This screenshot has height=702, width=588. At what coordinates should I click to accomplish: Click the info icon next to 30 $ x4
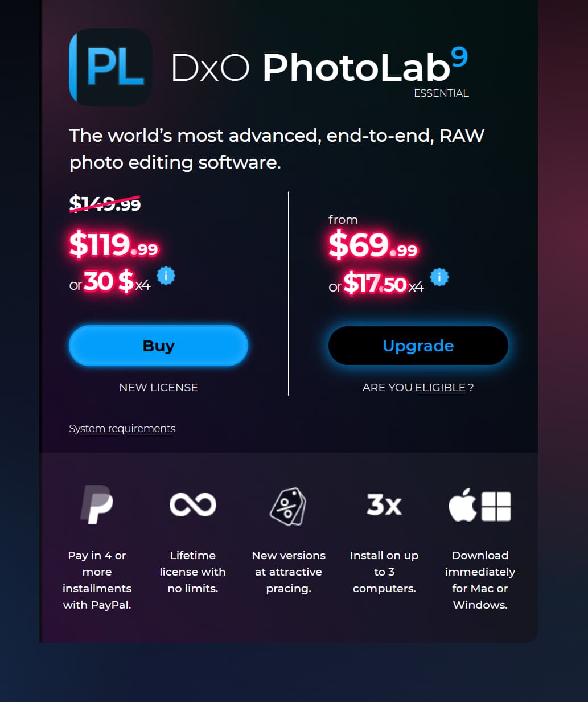point(166,276)
